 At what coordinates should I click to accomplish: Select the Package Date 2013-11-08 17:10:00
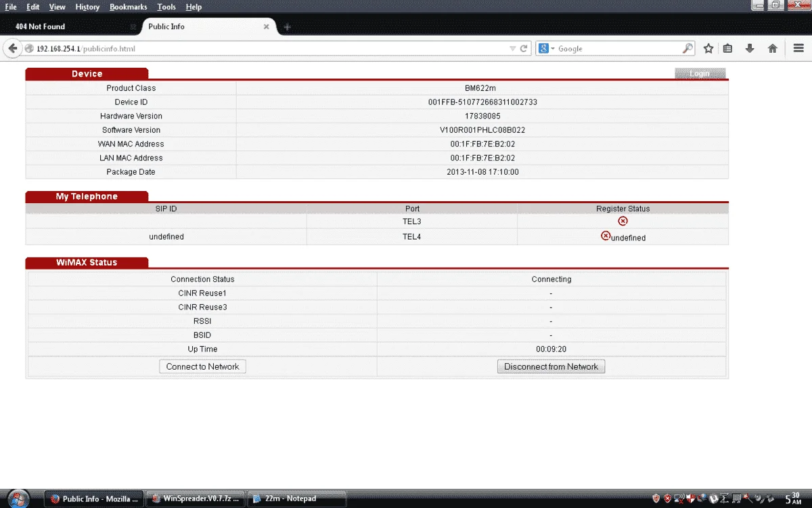[x=482, y=172]
